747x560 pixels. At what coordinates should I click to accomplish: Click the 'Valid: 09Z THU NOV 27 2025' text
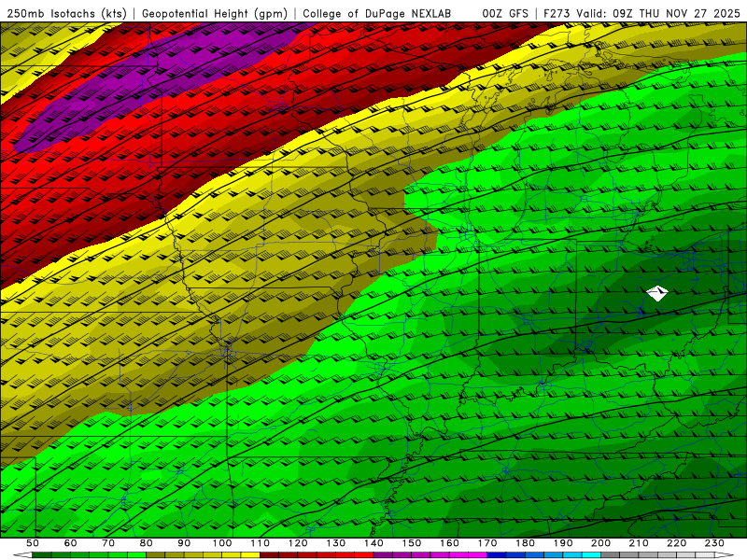pos(658,13)
